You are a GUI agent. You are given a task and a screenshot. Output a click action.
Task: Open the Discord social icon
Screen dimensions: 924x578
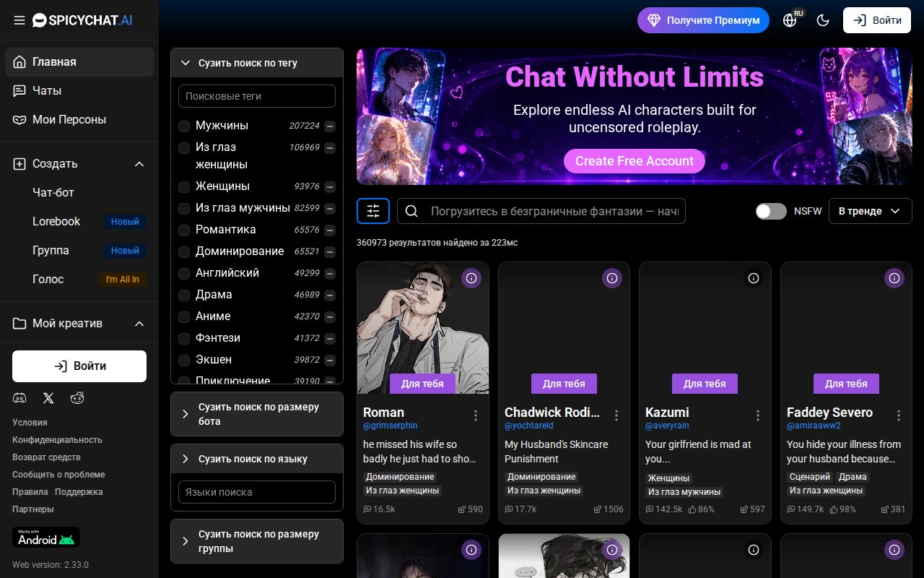pyautogui.click(x=19, y=398)
